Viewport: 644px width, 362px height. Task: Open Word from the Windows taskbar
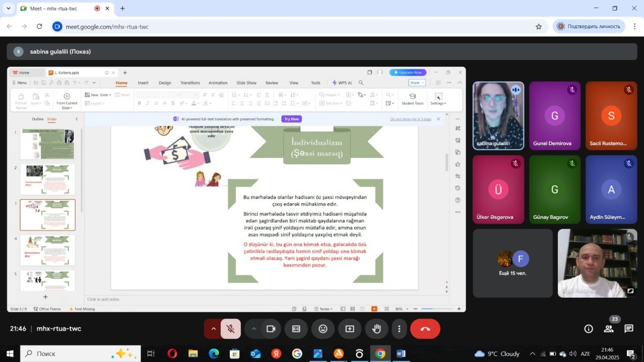[x=401, y=354]
